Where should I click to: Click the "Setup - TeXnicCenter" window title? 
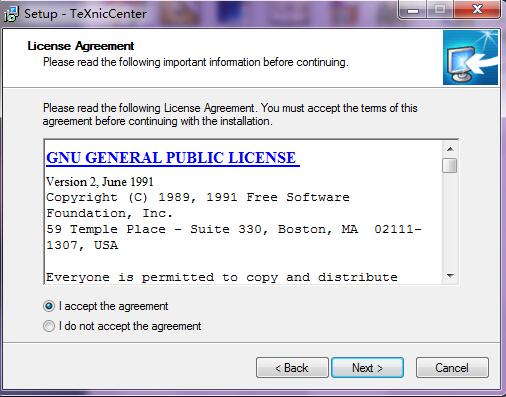point(85,14)
